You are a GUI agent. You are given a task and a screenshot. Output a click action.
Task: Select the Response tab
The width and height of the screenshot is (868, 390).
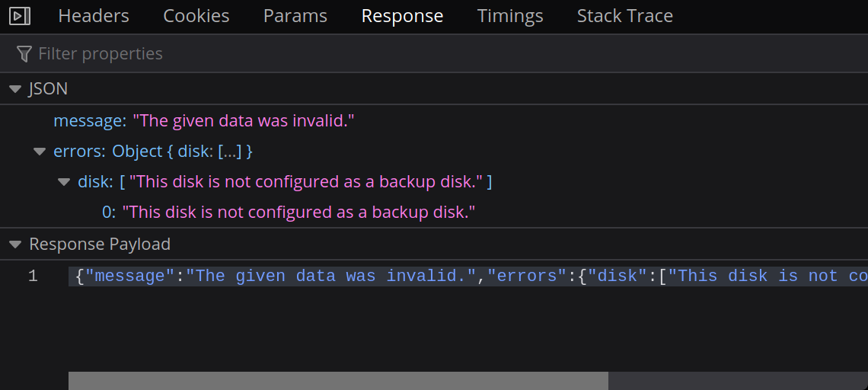tap(402, 16)
